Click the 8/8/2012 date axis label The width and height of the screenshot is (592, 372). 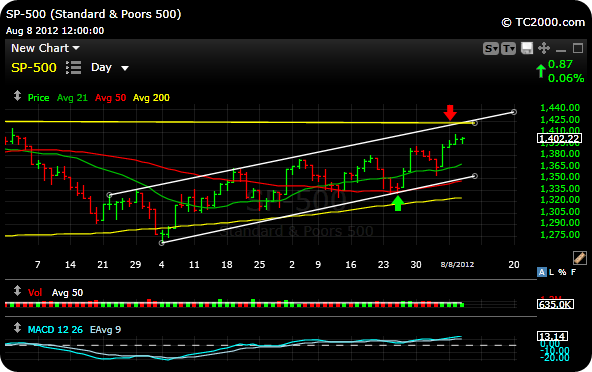[x=457, y=264]
